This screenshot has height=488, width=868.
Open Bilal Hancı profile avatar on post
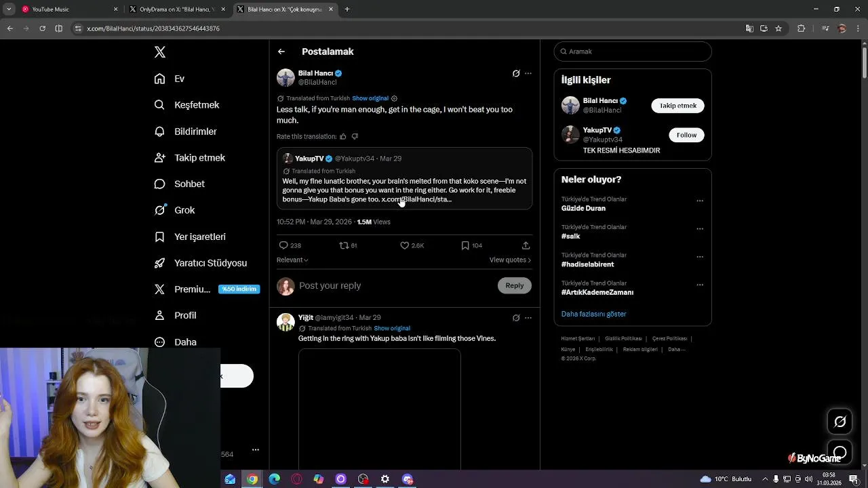285,77
